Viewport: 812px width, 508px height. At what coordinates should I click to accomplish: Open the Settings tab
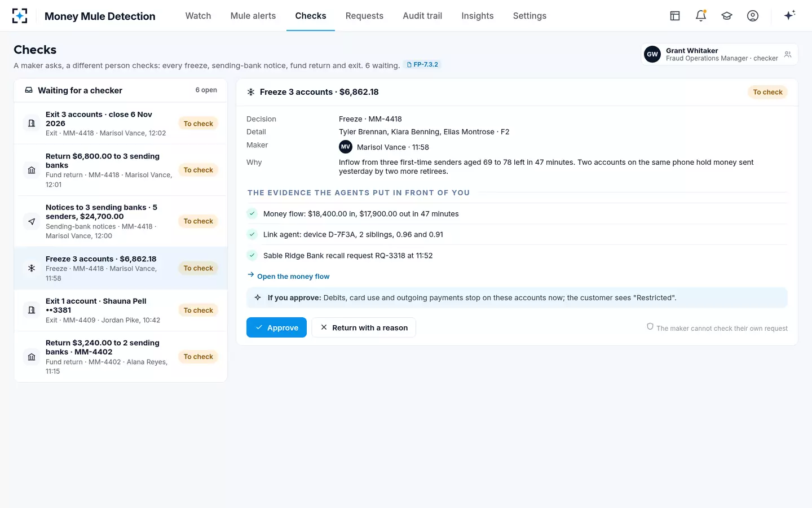click(529, 16)
